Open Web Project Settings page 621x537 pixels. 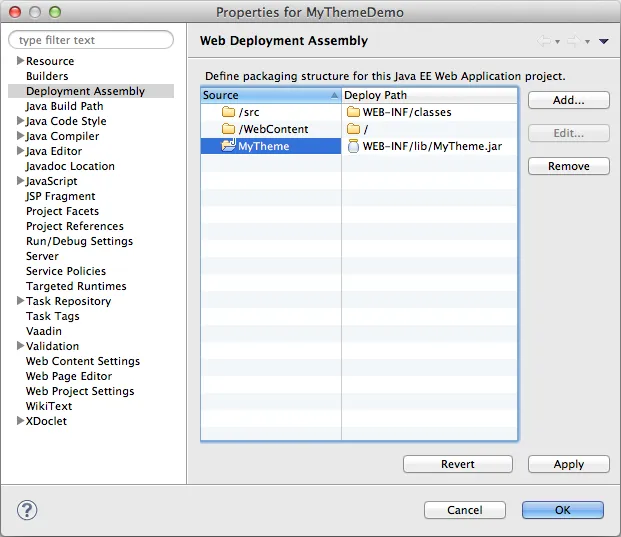tap(80, 391)
